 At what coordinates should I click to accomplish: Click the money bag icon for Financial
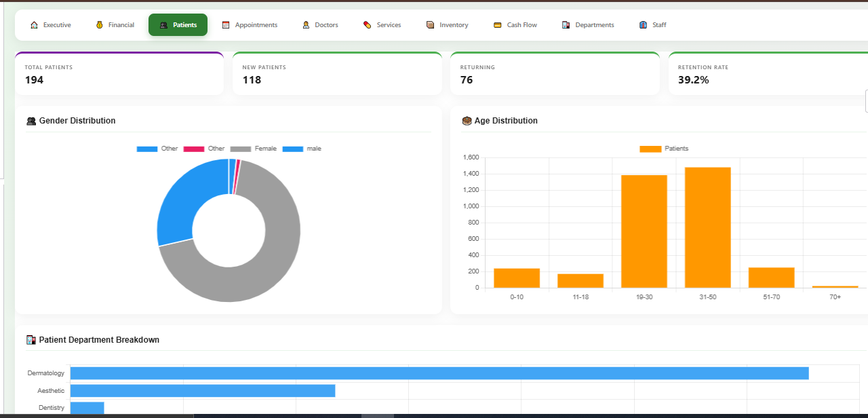(99, 25)
